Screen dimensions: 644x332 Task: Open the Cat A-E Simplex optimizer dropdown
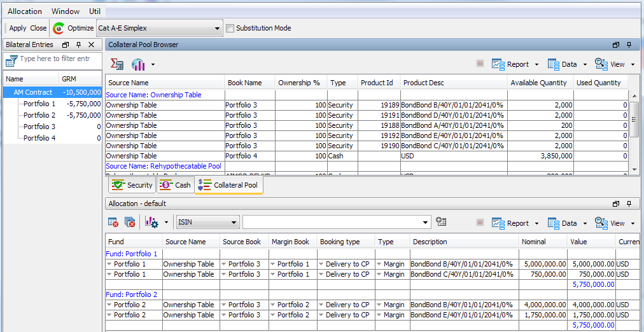tap(217, 29)
